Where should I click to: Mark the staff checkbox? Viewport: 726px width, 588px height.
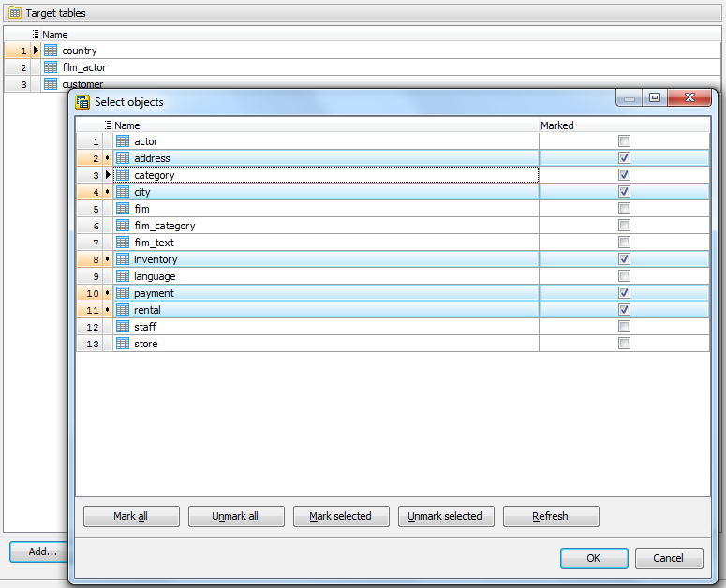pos(624,327)
